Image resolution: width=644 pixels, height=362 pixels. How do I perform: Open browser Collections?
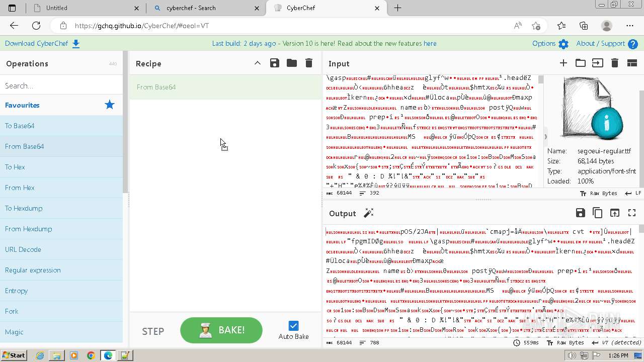(x=584, y=26)
